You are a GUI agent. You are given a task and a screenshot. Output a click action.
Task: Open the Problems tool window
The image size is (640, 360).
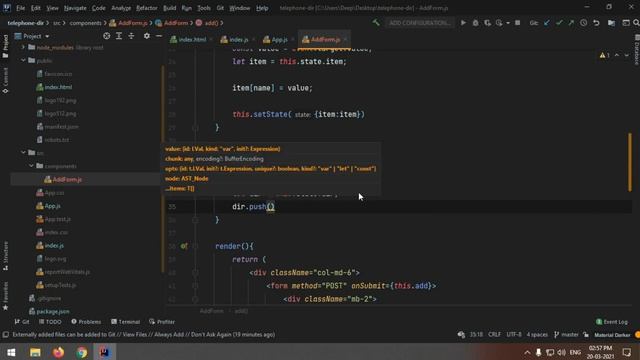pyautogui.click(x=86, y=322)
